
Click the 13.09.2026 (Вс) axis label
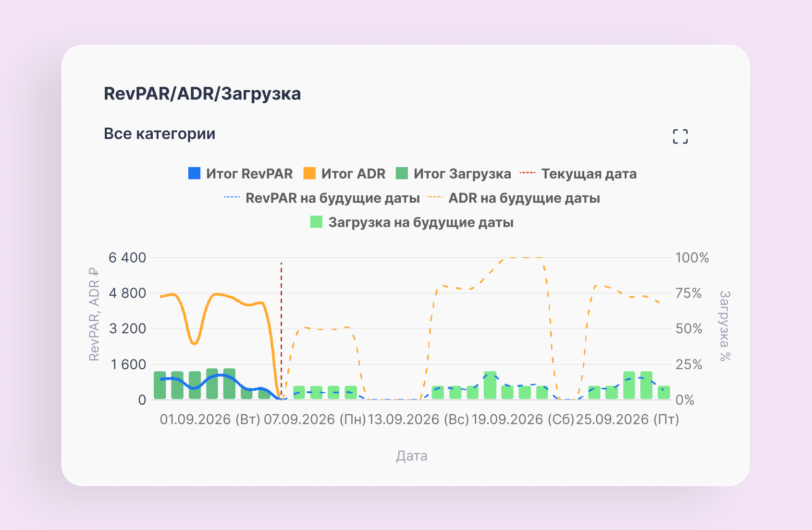418,420
